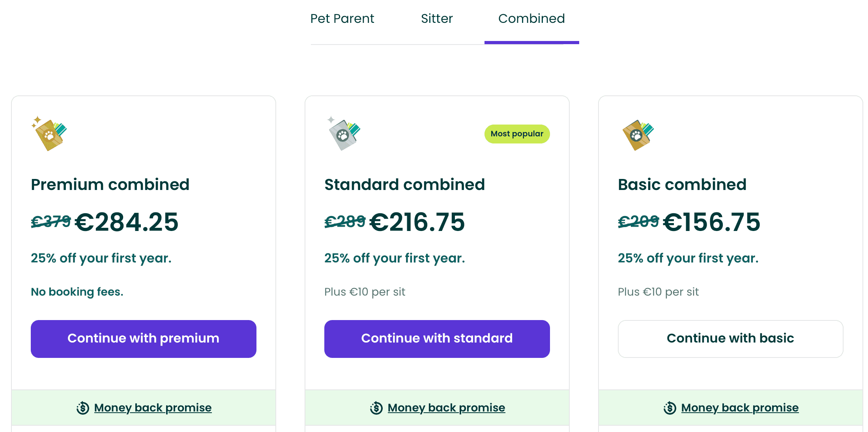Open Money back promise link under basic
The image size is (868, 432).
(740, 408)
